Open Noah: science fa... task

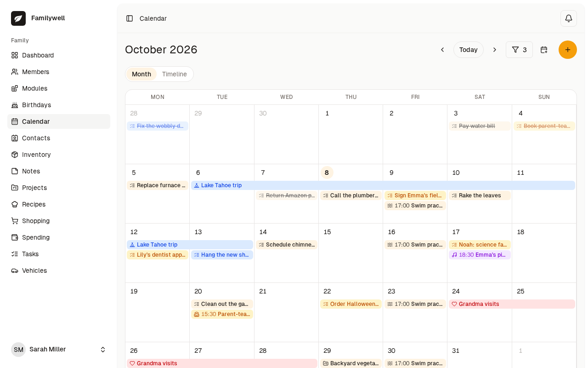click(480, 245)
